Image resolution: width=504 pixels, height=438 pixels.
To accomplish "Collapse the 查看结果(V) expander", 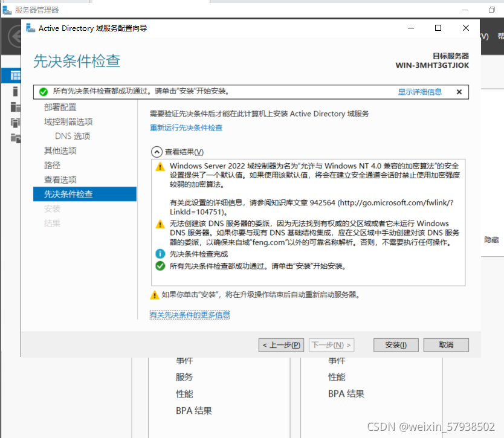I will click(x=157, y=152).
